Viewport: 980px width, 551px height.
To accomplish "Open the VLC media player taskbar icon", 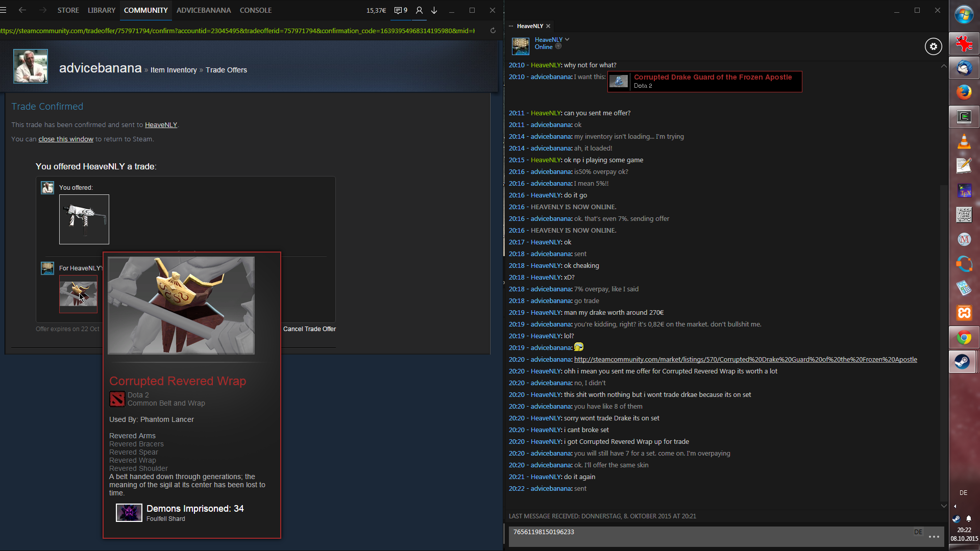I will click(964, 141).
